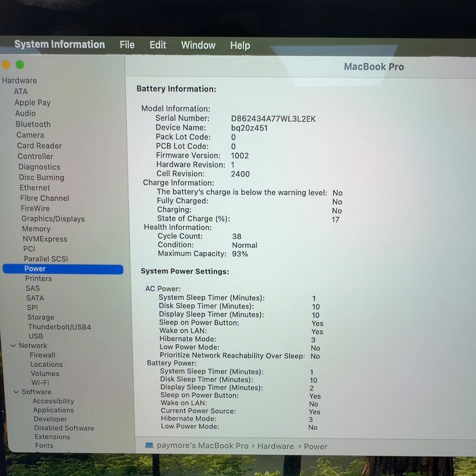The image size is (476, 476).
Task: Open the USB section
Action: pos(36,336)
